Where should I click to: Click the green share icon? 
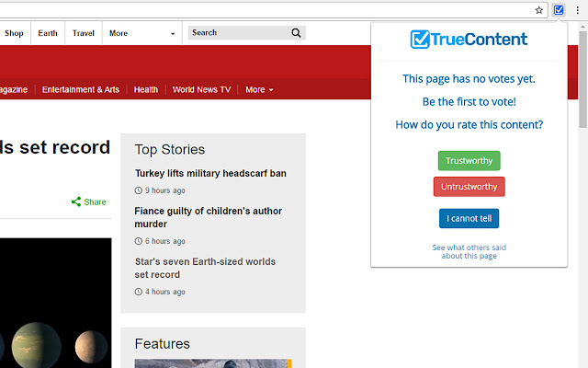coord(76,201)
